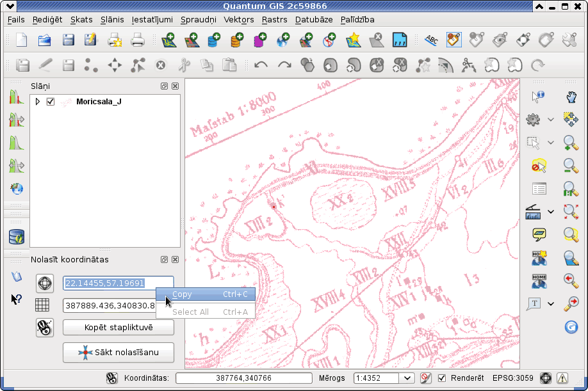Click the New Bookmark icon
The width and height of the screenshot is (588, 391).
point(539,258)
